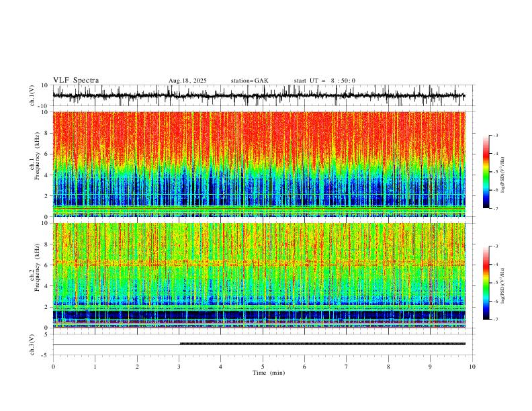
Task: Click the upper color bar's "-7" label
Action: pos(496,209)
